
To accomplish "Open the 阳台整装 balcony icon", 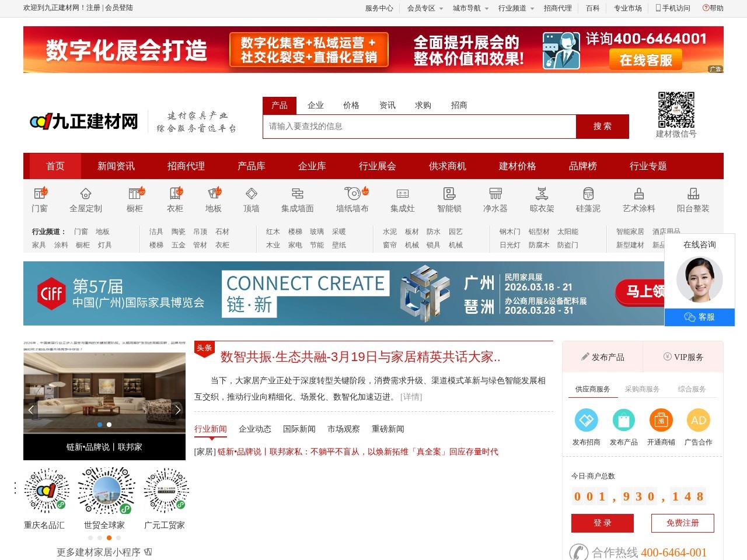I will click(x=692, y=198).
